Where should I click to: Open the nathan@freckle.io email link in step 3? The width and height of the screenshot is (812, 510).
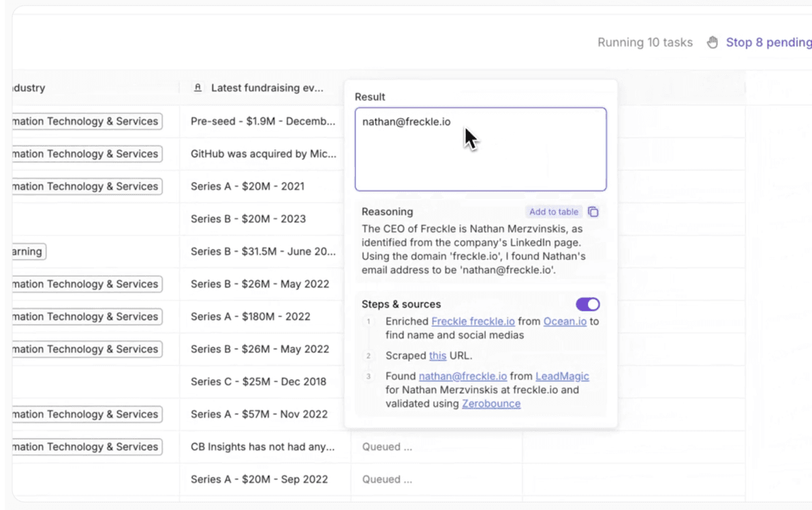463,376
